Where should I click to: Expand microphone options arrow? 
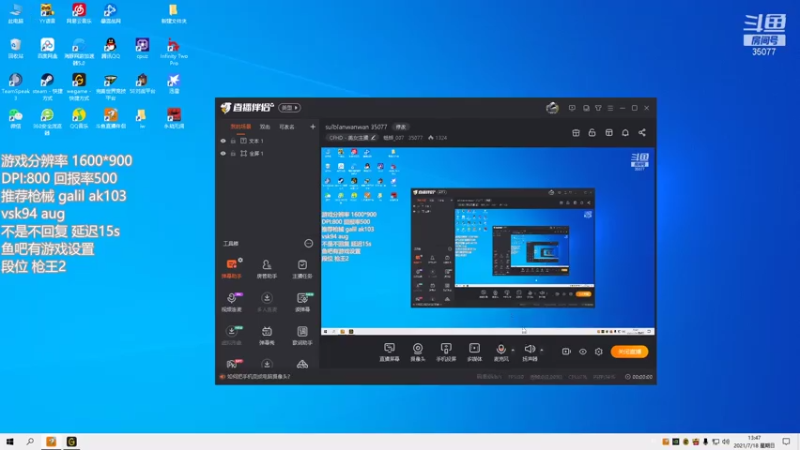pos(513,351)
